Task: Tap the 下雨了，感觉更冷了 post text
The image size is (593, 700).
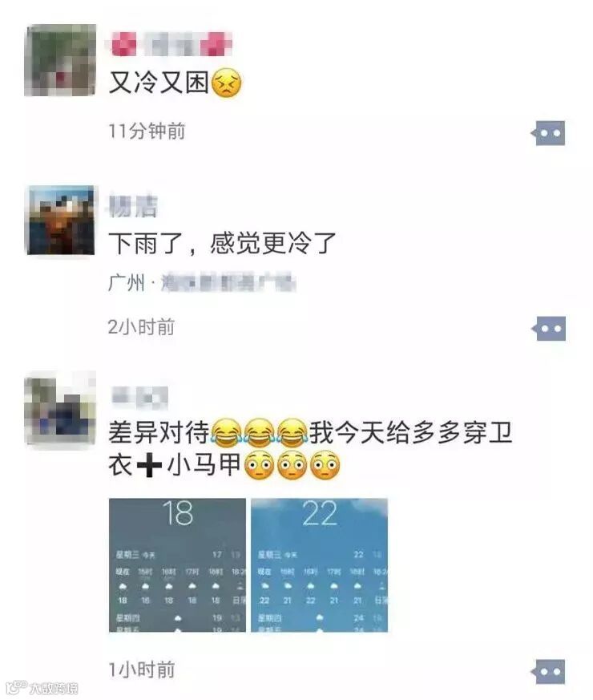Action: [222, 244]
